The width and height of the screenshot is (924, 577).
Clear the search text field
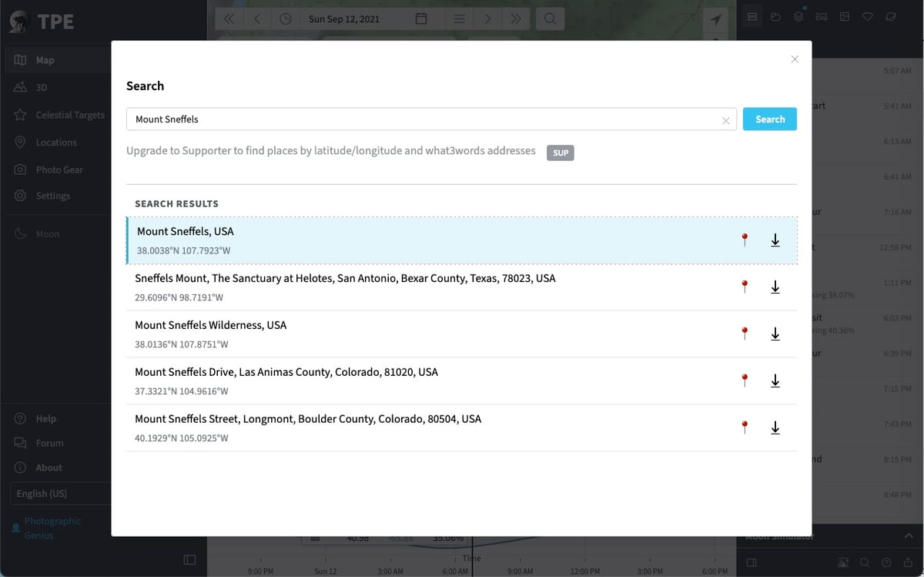(725, 120)
